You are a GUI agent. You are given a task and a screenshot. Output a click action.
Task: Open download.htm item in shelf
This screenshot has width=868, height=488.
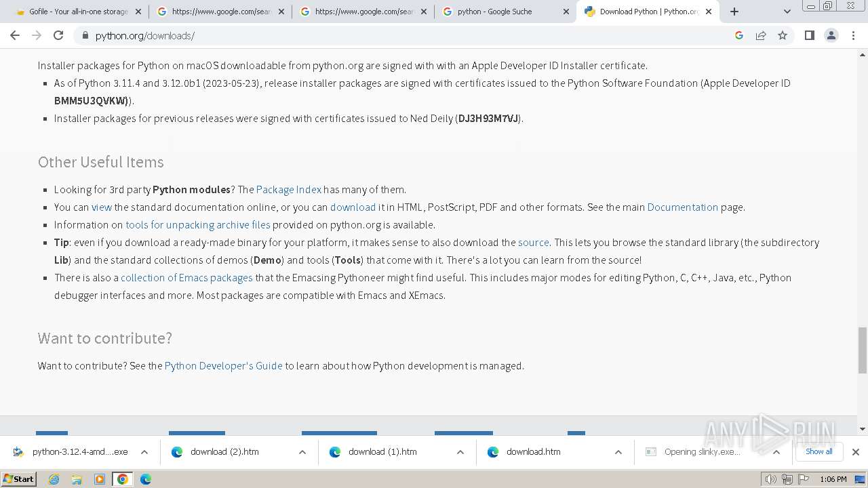click(533, 451)
